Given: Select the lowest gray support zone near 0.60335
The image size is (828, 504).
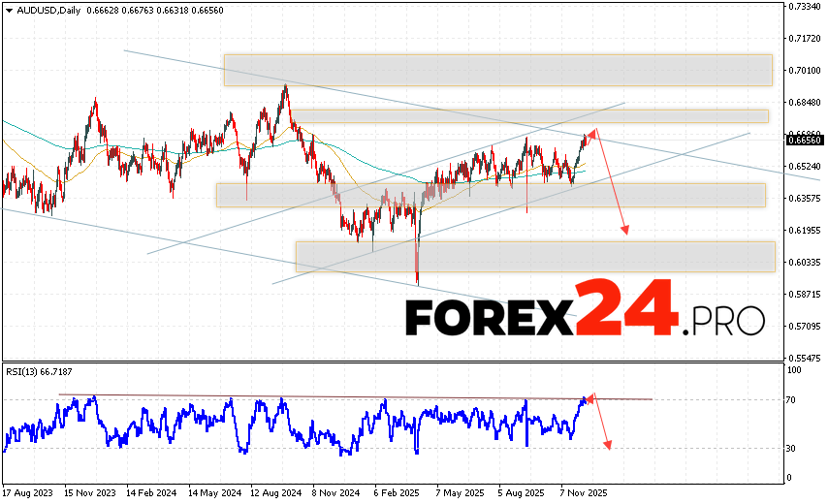Looking at the screenshot, I should tap(534, 256).
